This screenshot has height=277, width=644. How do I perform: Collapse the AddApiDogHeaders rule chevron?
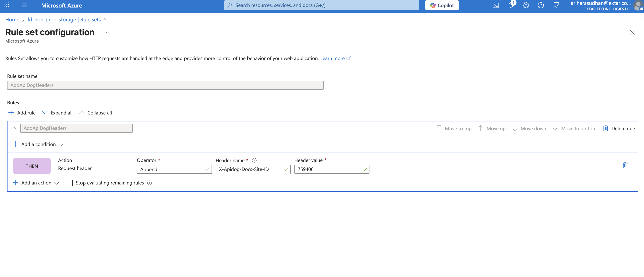coord(14,128)
